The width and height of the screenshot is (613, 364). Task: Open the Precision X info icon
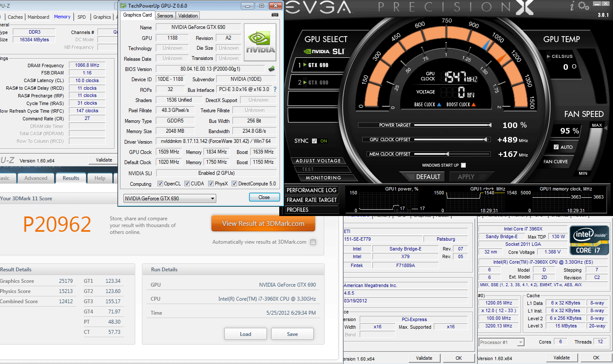coord(573,6)
